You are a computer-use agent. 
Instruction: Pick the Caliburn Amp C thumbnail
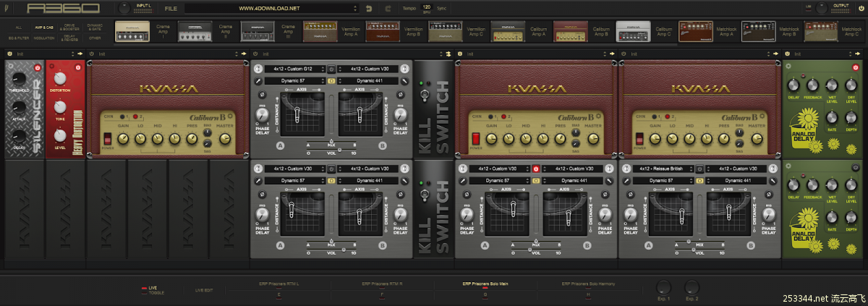633,31
